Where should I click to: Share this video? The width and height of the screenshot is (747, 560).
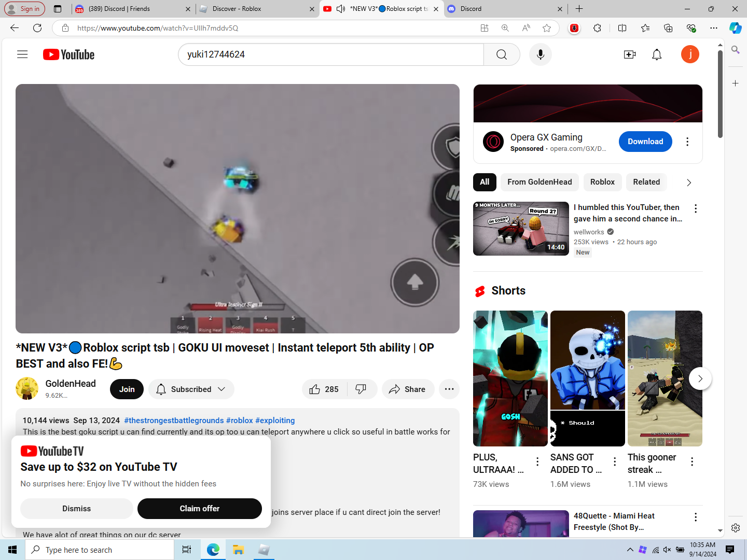(x=408, y=389)
